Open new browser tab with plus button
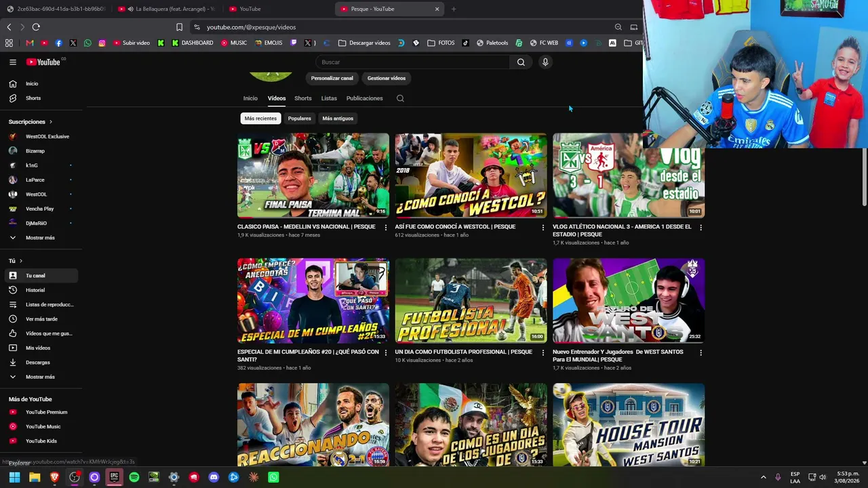The width and height of the screenshot is (868, 488). tap(454, 9)
